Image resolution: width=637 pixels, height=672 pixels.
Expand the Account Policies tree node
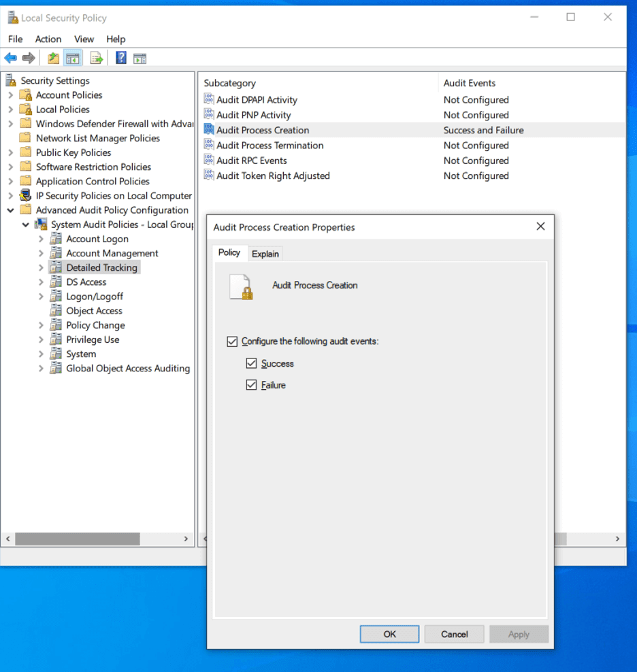click(x=10, y=95)
